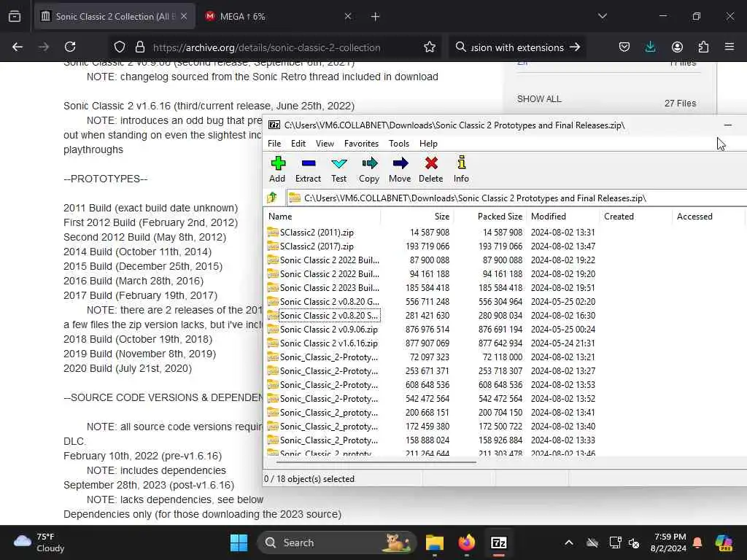This screenshot has width=747, height=560.
Task: Bookmark this page with the star
Action: point(430,47)
